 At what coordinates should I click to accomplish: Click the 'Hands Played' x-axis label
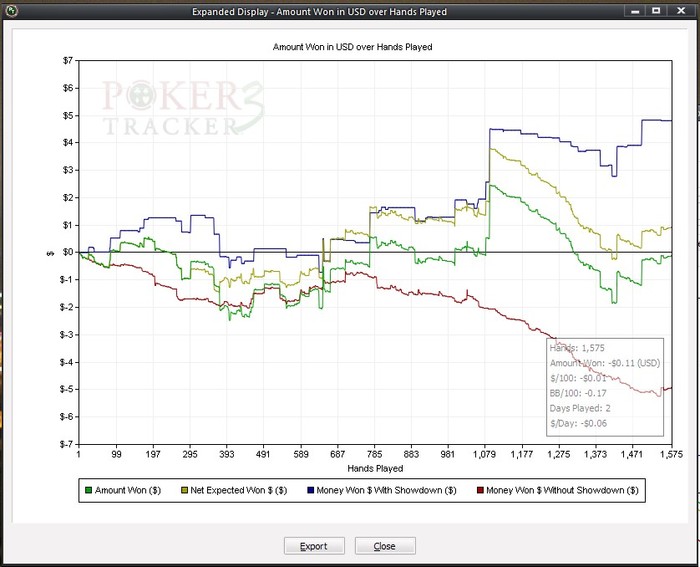pyautogui.click(x=375, y=468)
